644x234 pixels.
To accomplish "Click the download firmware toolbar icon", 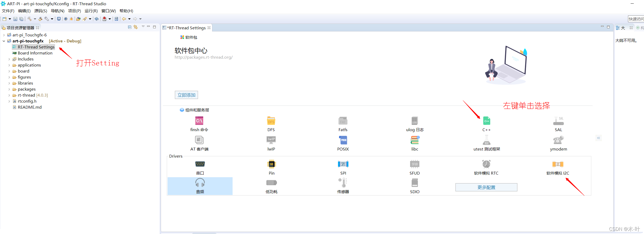I will 104,19.
